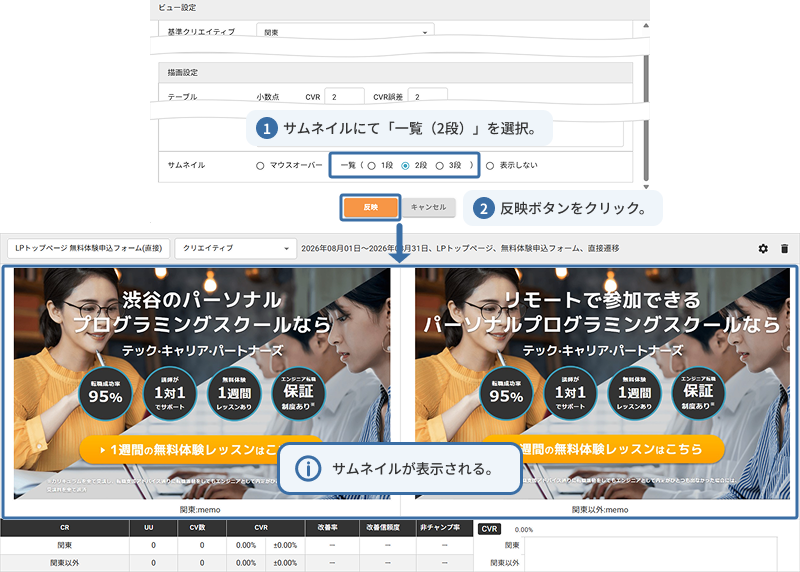The width and height of the screenshot is (800, 572).
Task: Click the CVR誤差 decimal input field
Action: coord(428,96)
